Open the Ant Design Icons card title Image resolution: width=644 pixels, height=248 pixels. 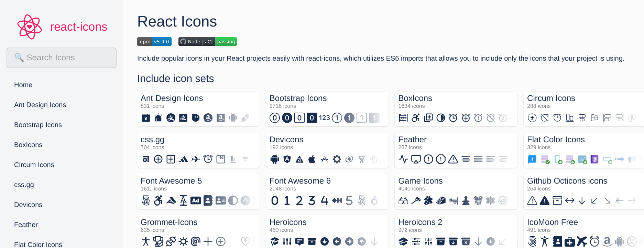[172, 98]
